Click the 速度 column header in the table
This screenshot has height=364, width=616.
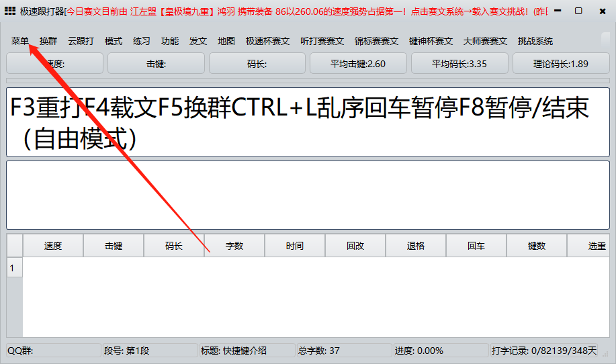pyautogui.click(x=53, y=246)
